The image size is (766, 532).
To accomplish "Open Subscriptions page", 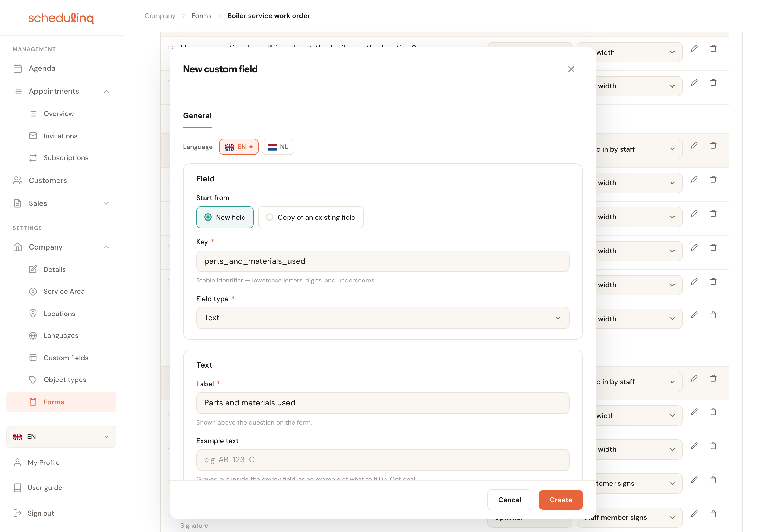I will [x=66, y=158].
